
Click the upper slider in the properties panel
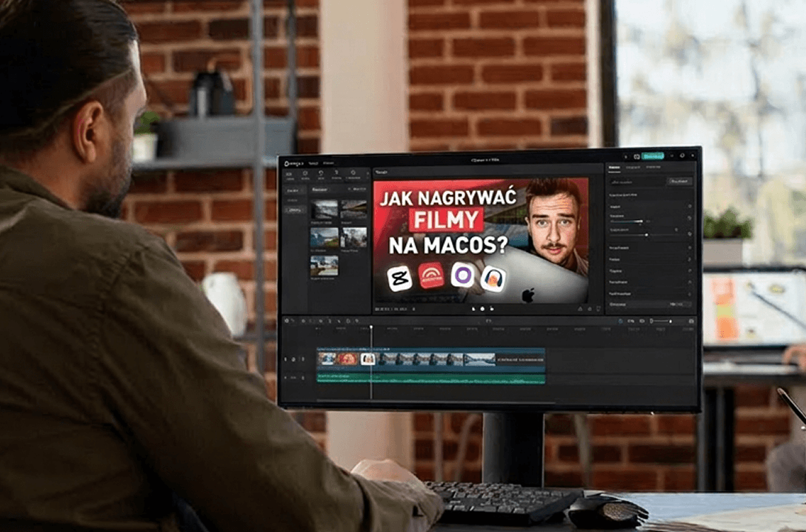pyautogui.click(x=628, y=221)
